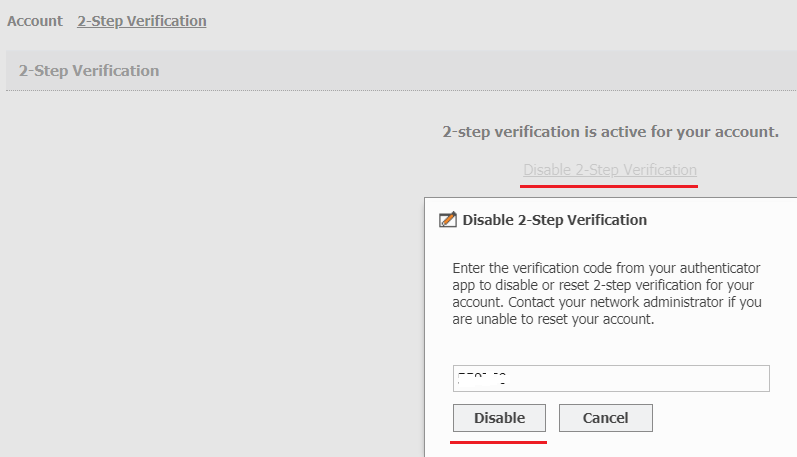Click the red underline beneath Disable button
The image size is (797, 457).
498,442
